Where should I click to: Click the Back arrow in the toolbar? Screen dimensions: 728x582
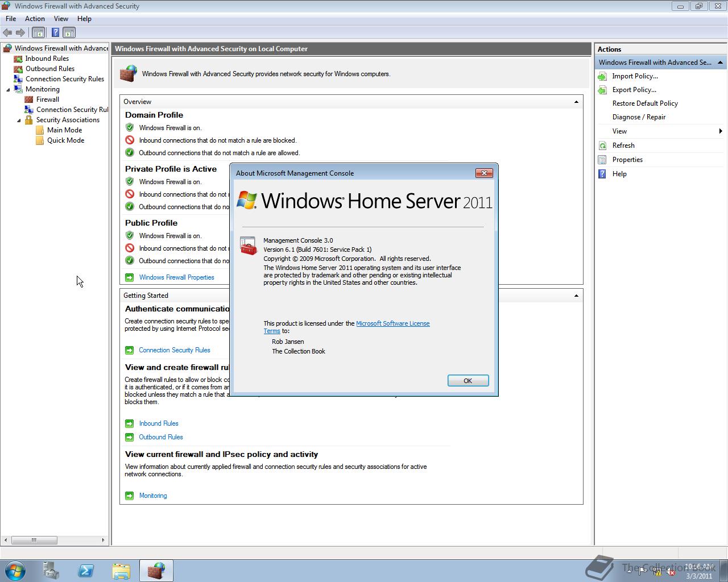pos(7,33)
